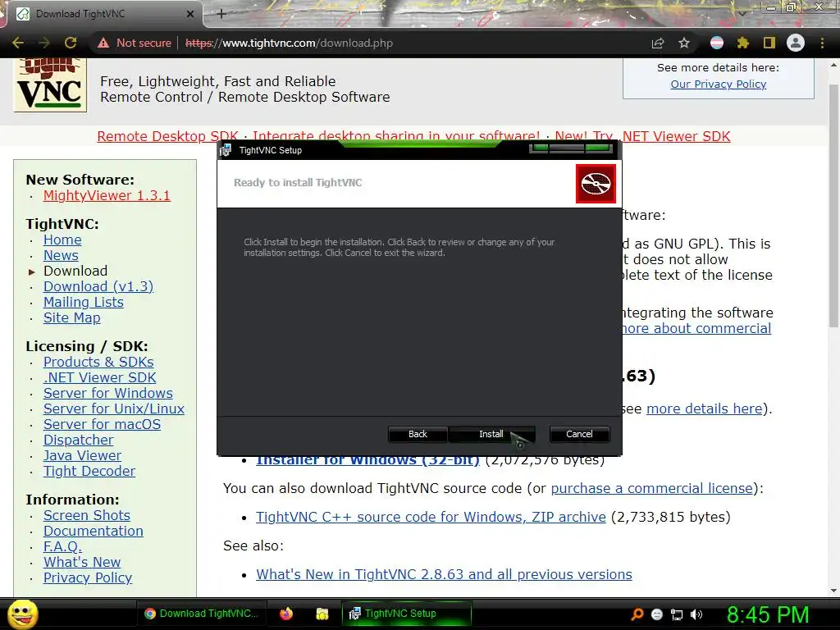Open the Server for Unix/Linux link
Screen dimensions: 840x630
tap(113, 409)
